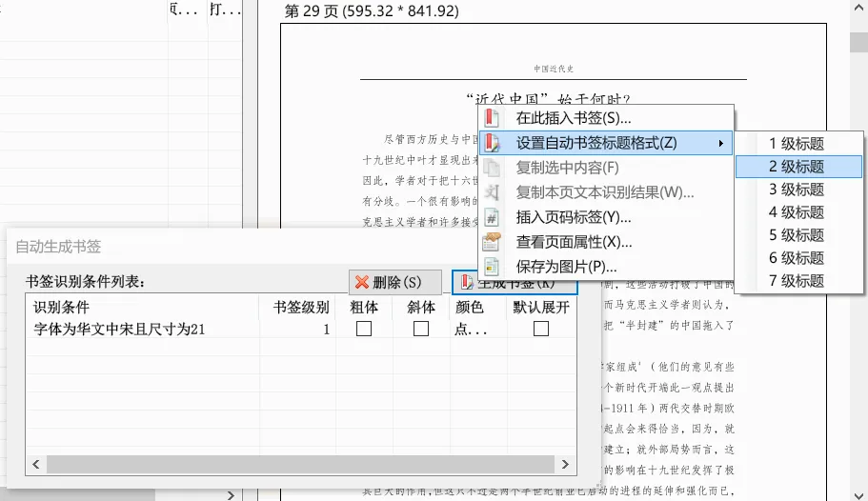Click right arrow of left panel scrollbar
Image resolution: width=868 pixels, height=501 pixels.
coord(231,495)
